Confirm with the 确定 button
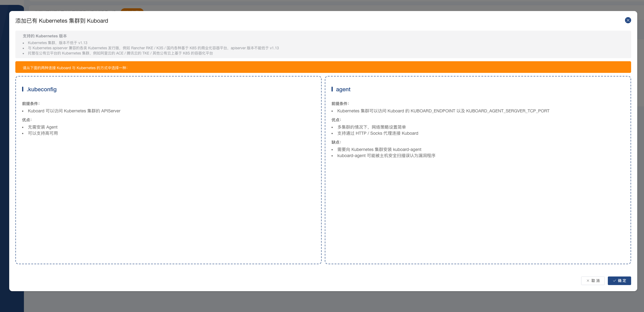Image resolution: width=644 pixels, height=312 pixels. (619, 281)
